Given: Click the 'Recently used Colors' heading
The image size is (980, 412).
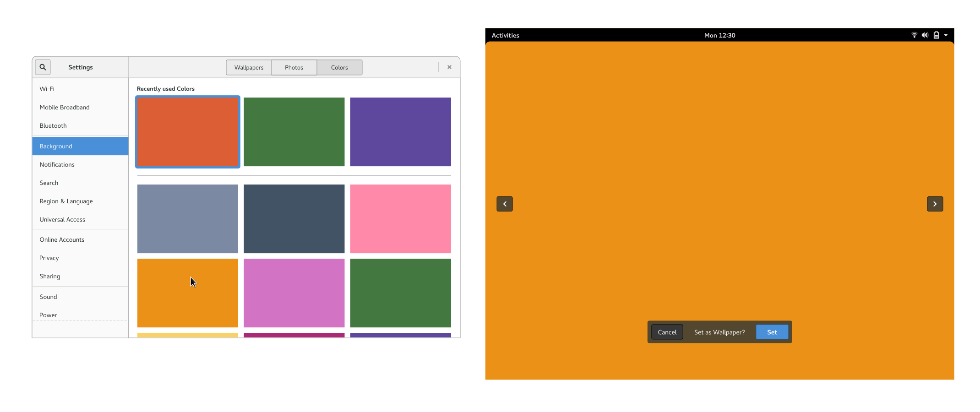Looking at the screenshot, I should 166,89.
